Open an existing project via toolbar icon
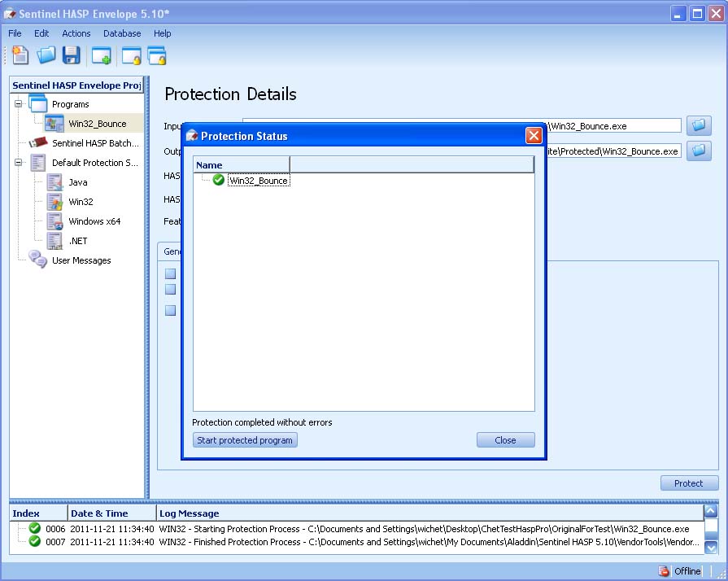 (46, 55)
